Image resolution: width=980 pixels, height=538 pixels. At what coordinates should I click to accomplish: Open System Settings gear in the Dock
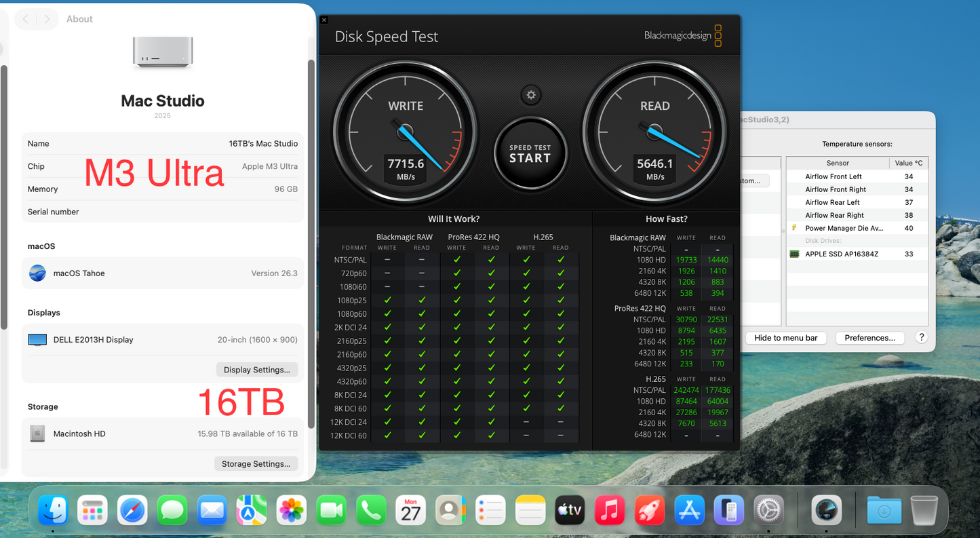click(x=769, y=510)
